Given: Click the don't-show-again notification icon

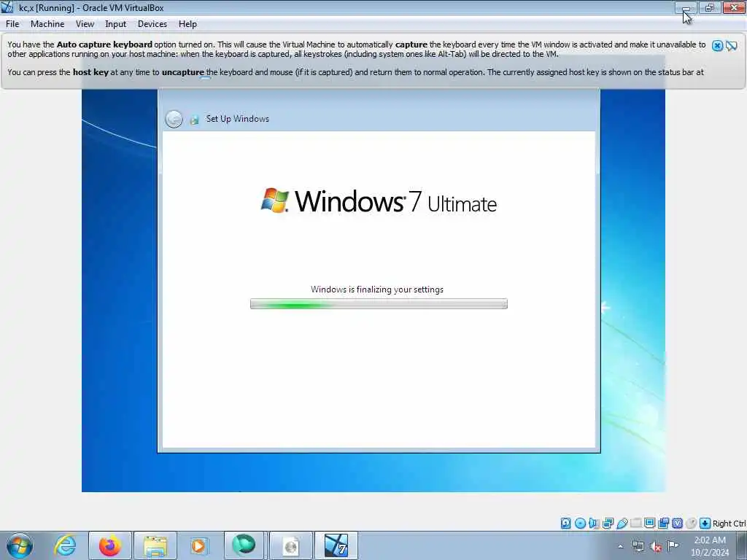Looking at the screenshot, I should (x=732, y=45).
